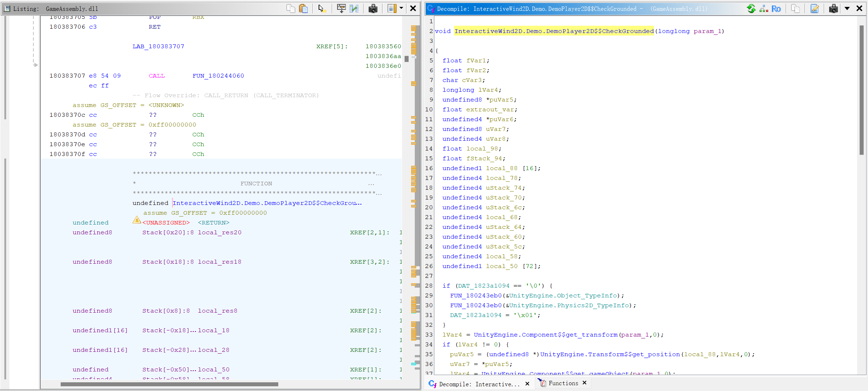868x391 pixels.
Task: Click XREF address 1803836aa
Action: click(383, 56)
